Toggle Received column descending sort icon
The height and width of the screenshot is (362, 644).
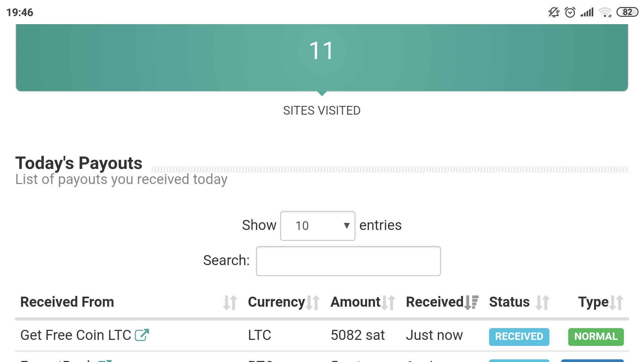tap(471, 302)
